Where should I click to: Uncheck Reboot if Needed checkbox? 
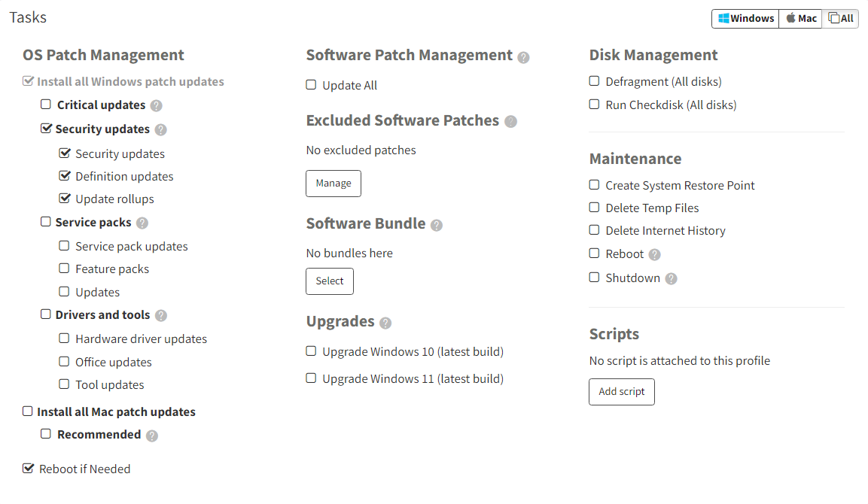[x=28, y=469]
